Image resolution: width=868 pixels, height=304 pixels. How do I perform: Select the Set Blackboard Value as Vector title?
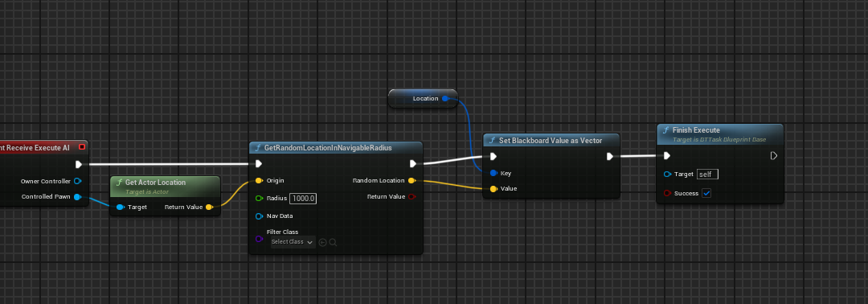tap(551, 140)
